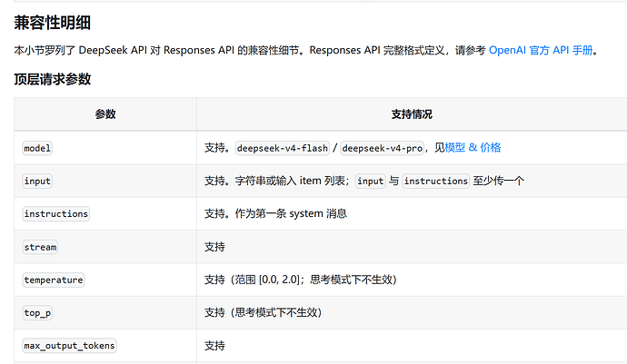The image size is (627, 364).
Task: Click the 顶层请求参数 subheading
Action: [x=53, y=79]
